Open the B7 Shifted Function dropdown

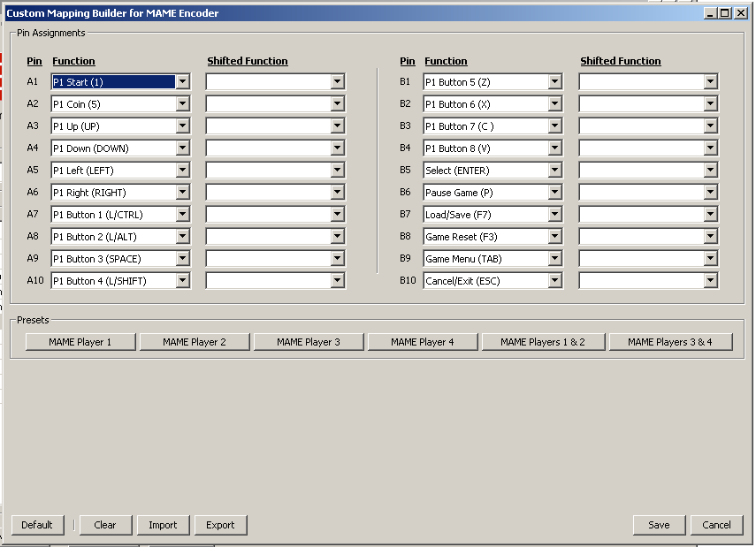[710, 215]
